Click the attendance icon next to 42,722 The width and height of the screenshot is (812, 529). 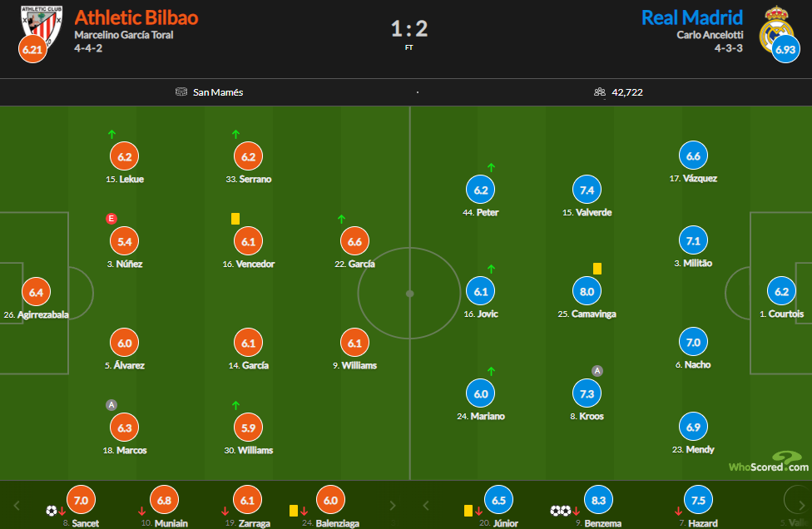pyautogui.click(x=600, y=91)
